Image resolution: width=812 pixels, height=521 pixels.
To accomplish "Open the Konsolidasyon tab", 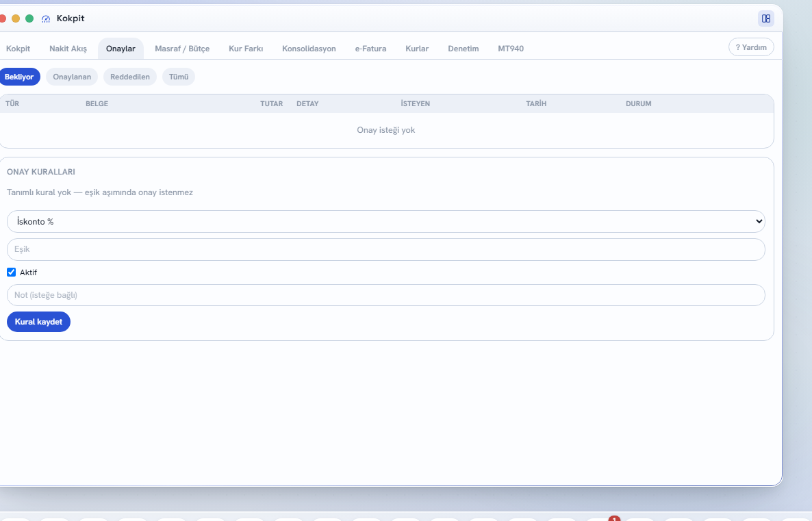I will click(x=309, y=49).
